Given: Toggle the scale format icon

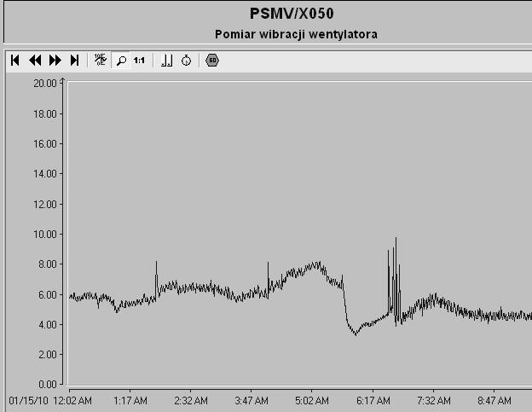Looking at the screenshot, I should point(101,60).
